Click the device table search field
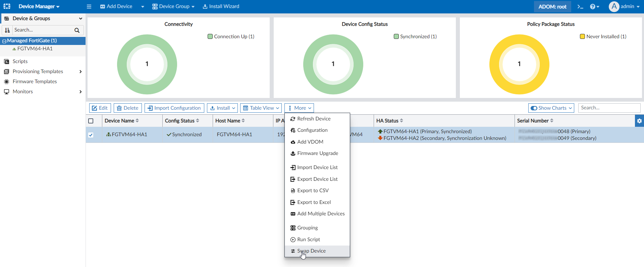This screenshot has width=644, height=267. tap(609, 108)
